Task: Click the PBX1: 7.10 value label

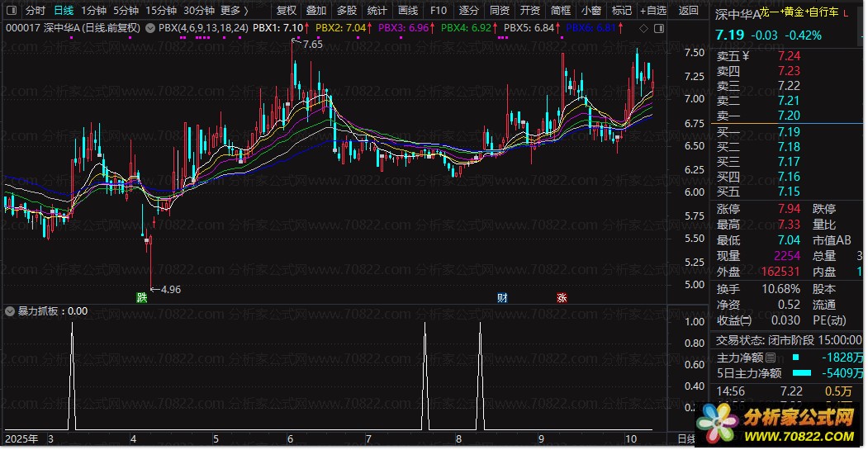Action: [x=277, y=28]
